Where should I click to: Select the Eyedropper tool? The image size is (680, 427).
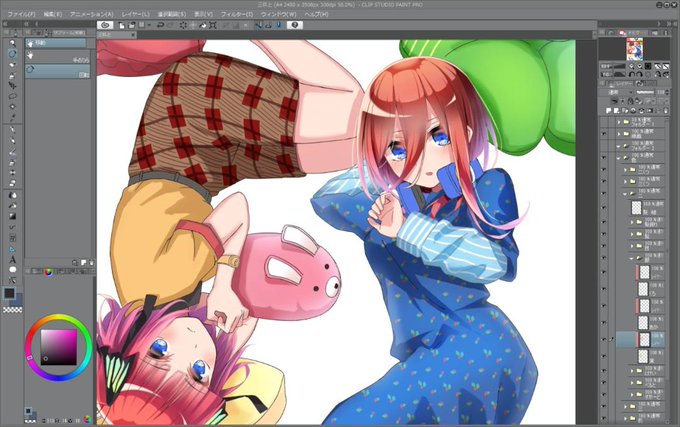[x=12, y=117]
